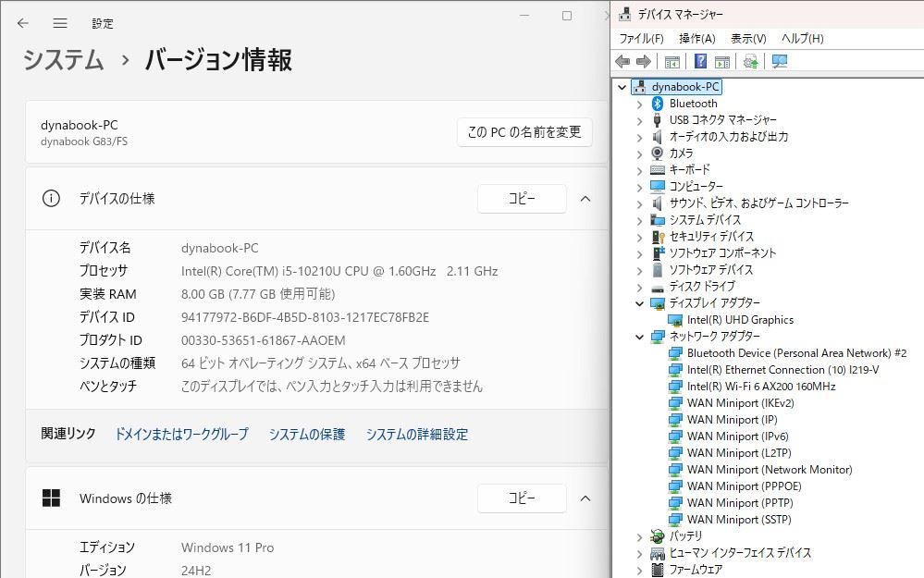924x578 pixels.
Task: Click the バッテリ battery icon
Action: pos(658,536)
